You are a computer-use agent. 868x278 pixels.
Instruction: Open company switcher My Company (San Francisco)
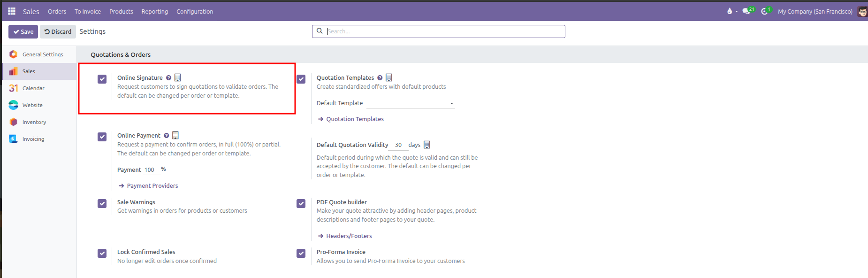[x=815, y=11]
